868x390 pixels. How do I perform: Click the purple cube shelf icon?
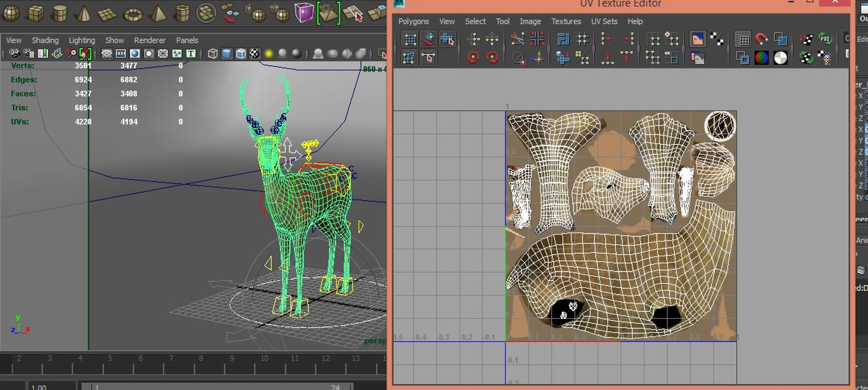click(304, 12)
